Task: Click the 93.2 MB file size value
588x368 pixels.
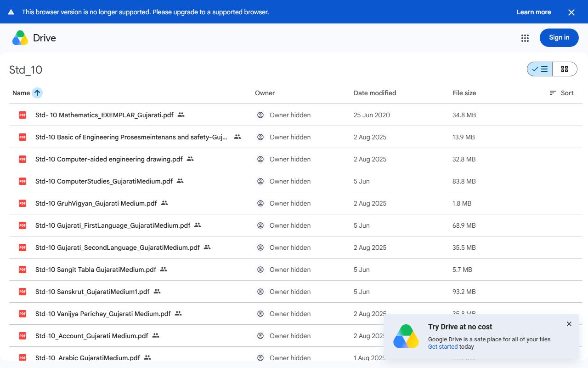Action: click(464, 292)
